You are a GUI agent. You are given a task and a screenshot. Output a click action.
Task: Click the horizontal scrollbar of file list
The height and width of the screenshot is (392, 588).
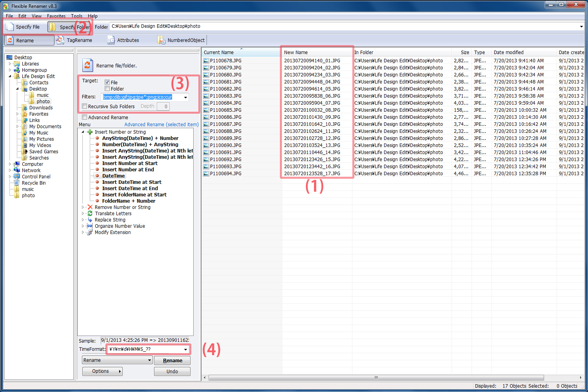(x=376, y=377)
